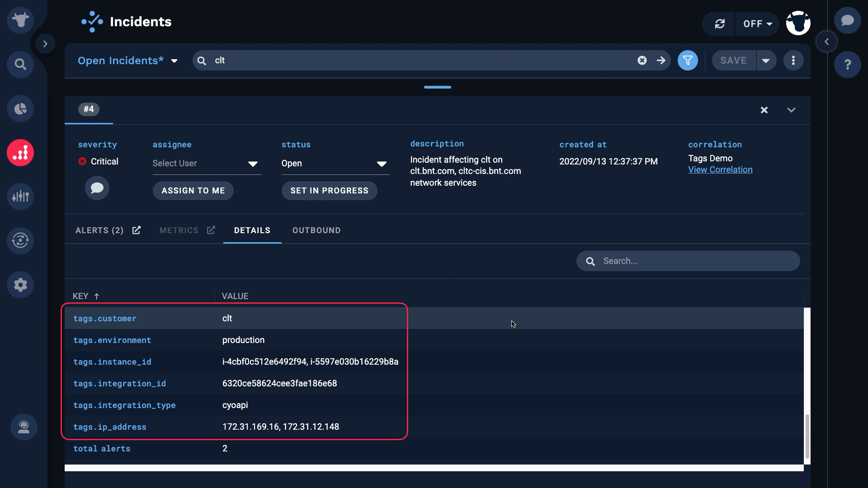This screenshot has width=868, height=488.
Task: Close the incident detail panel
Action: [x=764, y=110]
